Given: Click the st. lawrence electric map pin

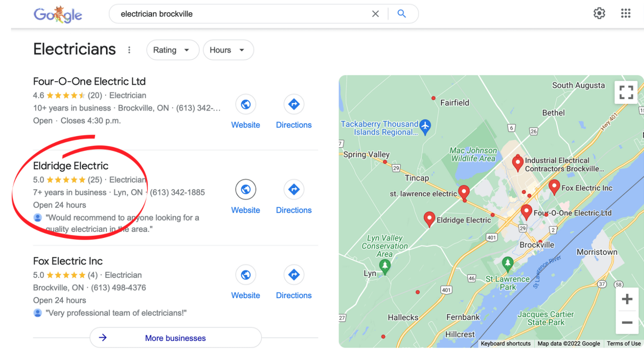Looking at the screenshot, I should tap(464, 193).
